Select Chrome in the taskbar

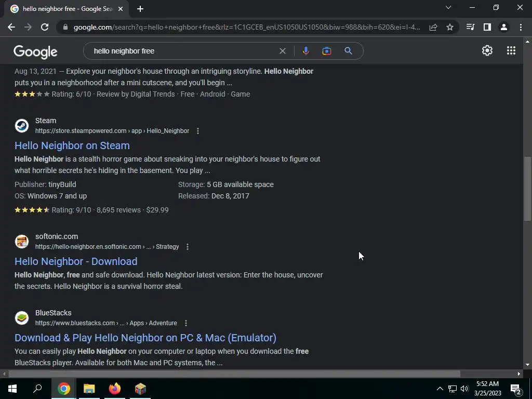click(64, 389)
